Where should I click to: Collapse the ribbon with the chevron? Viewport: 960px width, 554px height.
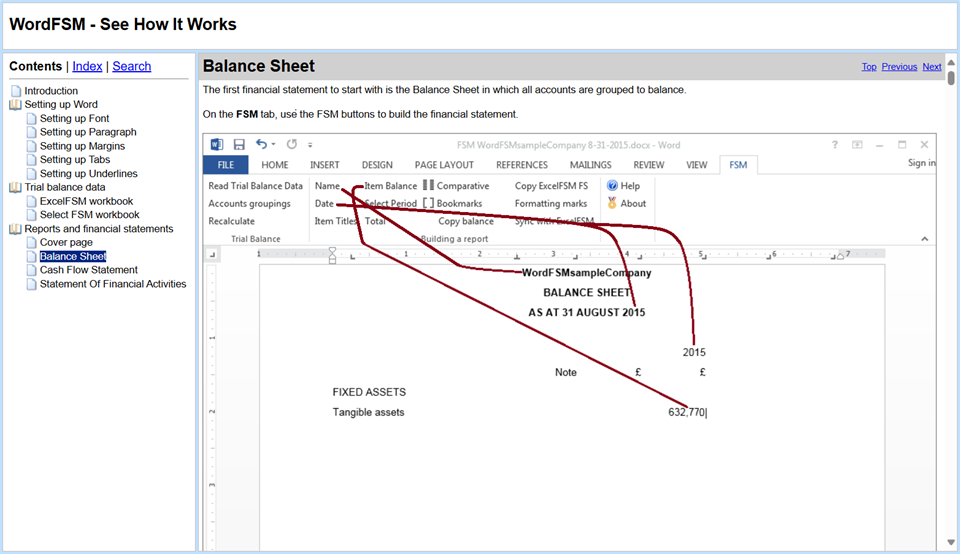pos(924,239)
